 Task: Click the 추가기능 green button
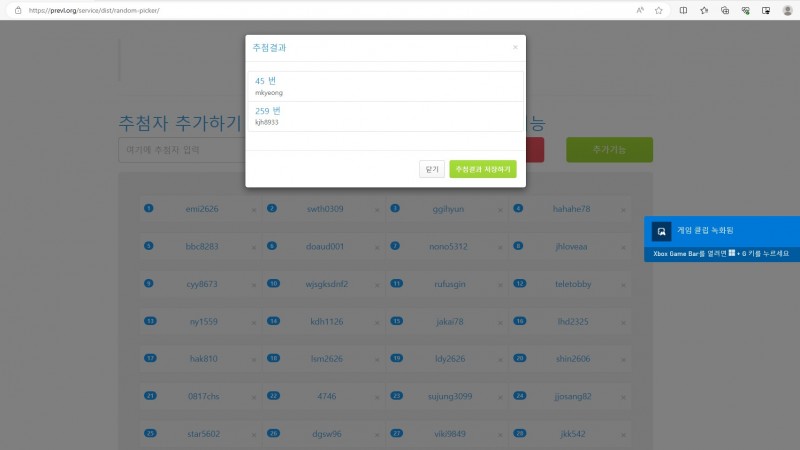click(x=609, y=149)
